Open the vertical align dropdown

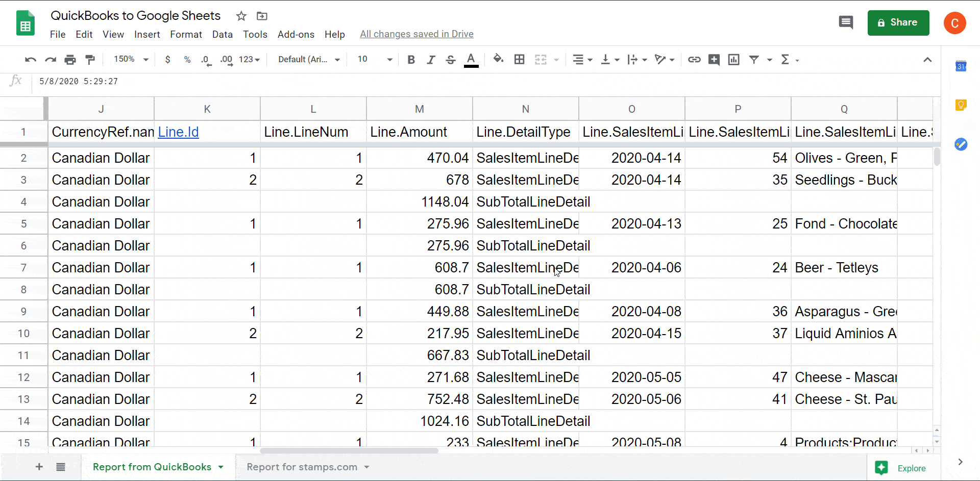tap(610, 60)
